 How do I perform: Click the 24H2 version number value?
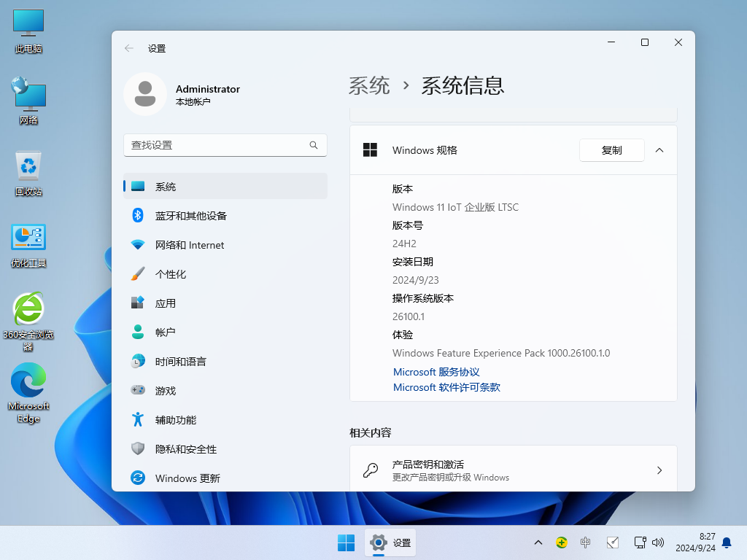(x=404, y=244)
